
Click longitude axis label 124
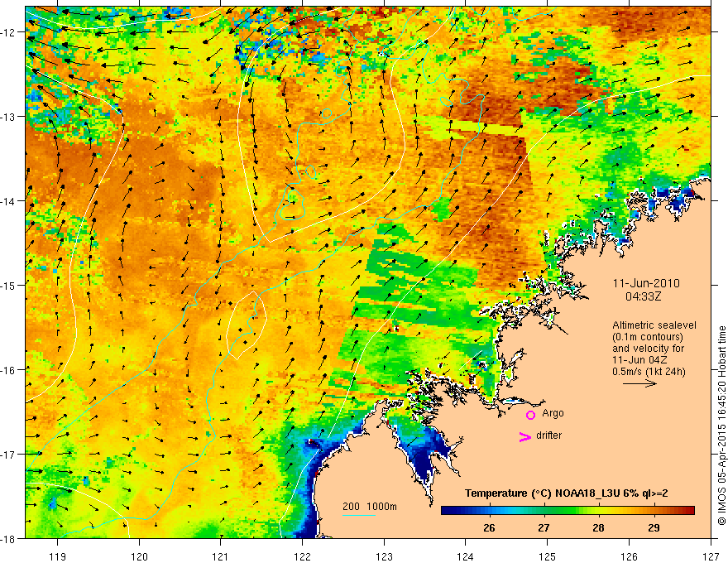point(466,556)
